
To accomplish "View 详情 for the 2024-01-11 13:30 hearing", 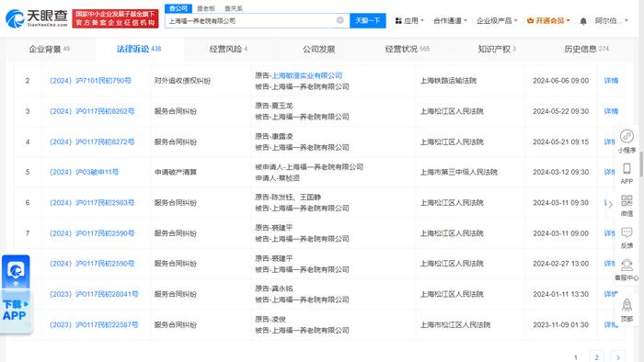I will (611, 294).
